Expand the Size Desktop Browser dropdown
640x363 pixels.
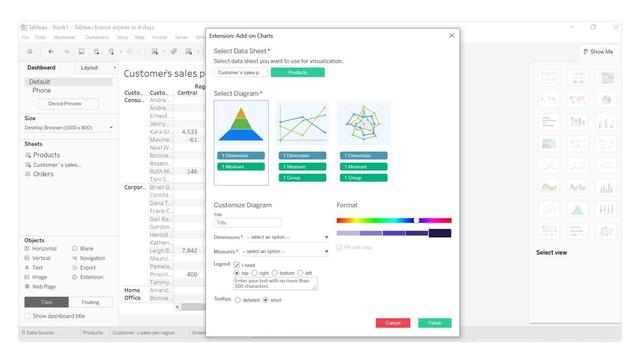click(x=69, y=128)
